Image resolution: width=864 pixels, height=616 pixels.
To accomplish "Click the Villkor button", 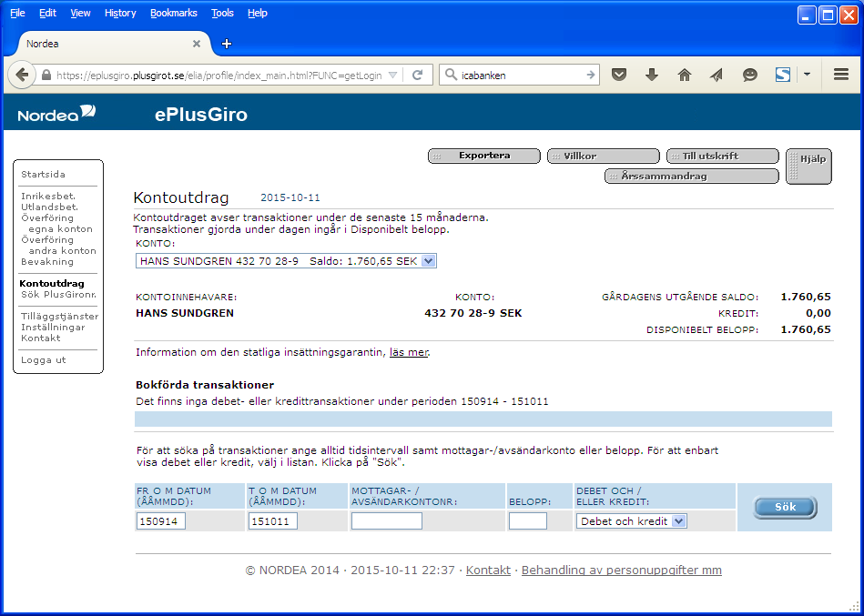I will (604, 156).
